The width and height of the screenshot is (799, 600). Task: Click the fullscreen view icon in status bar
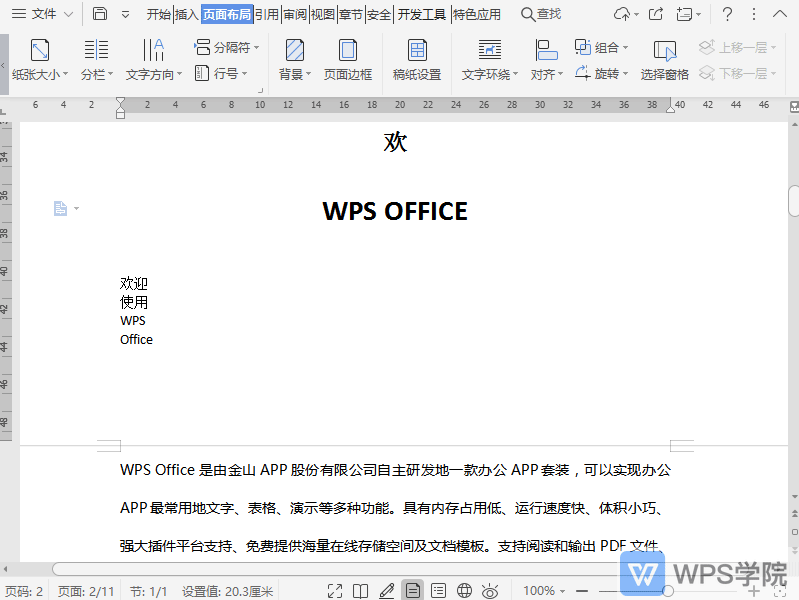click(x=335, y=591)
